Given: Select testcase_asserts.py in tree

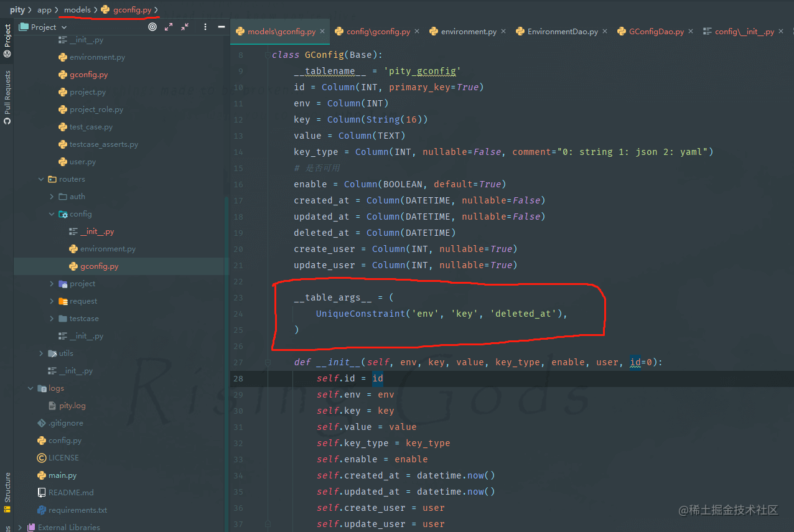Looking at the screenshot, I should point(104,144).
